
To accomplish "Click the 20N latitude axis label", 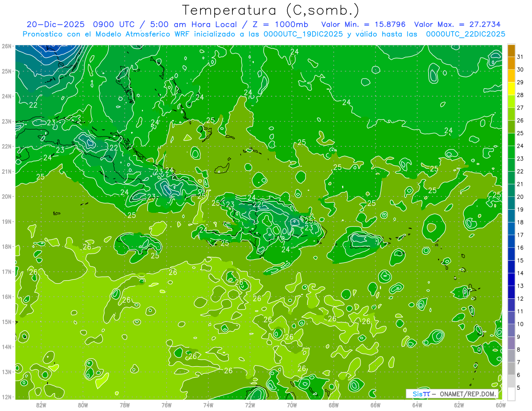I will (6, 196).
